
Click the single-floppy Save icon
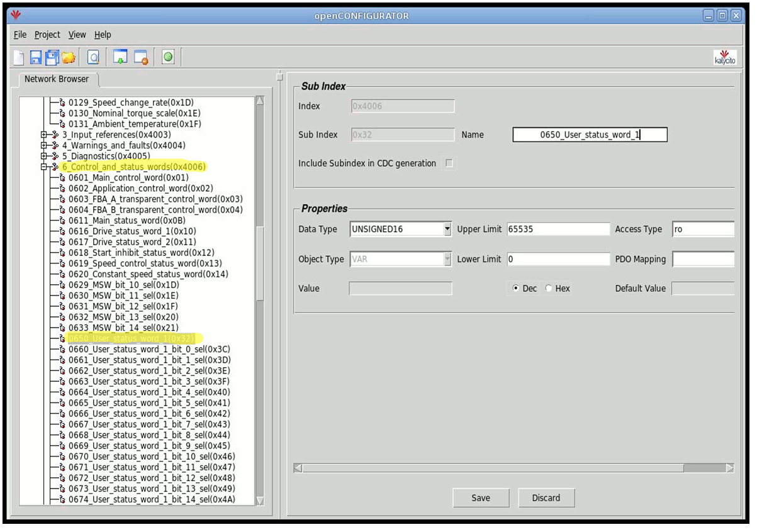(x=36, y=57)
